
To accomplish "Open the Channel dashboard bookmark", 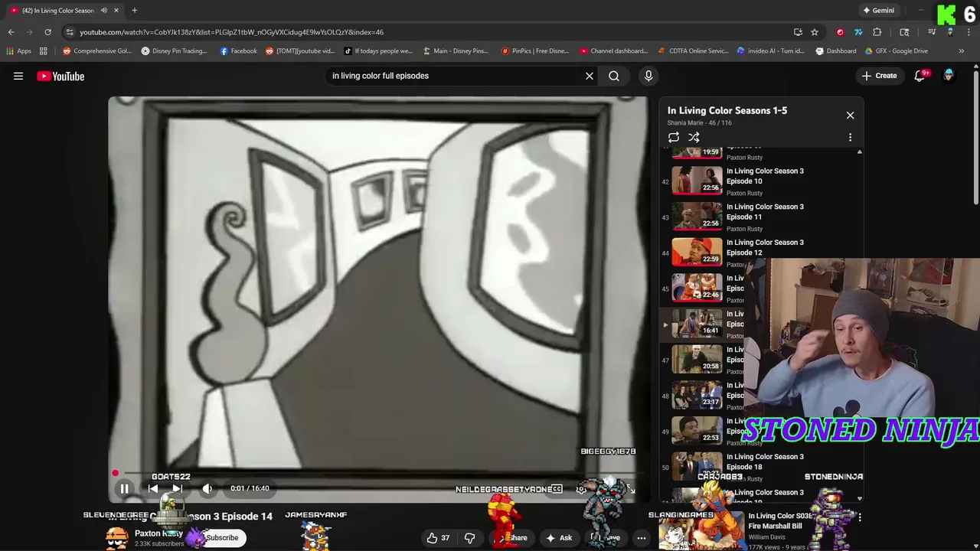I will click(x=614, y=51).
